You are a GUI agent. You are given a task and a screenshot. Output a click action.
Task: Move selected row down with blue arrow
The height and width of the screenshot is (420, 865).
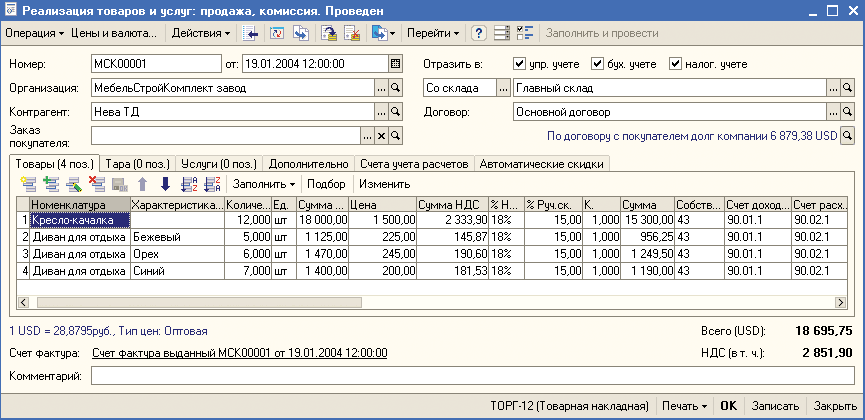165,184
